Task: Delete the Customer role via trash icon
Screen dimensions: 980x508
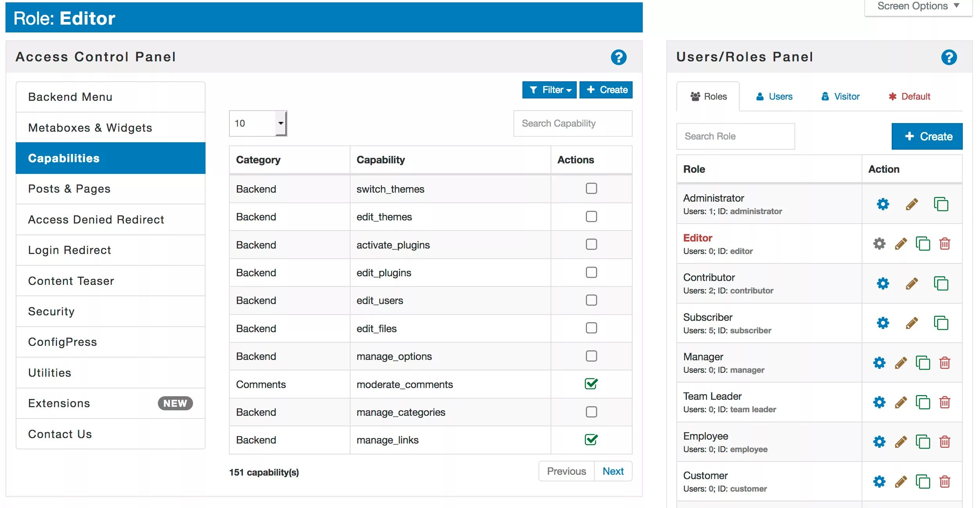Action: (944, 481)
